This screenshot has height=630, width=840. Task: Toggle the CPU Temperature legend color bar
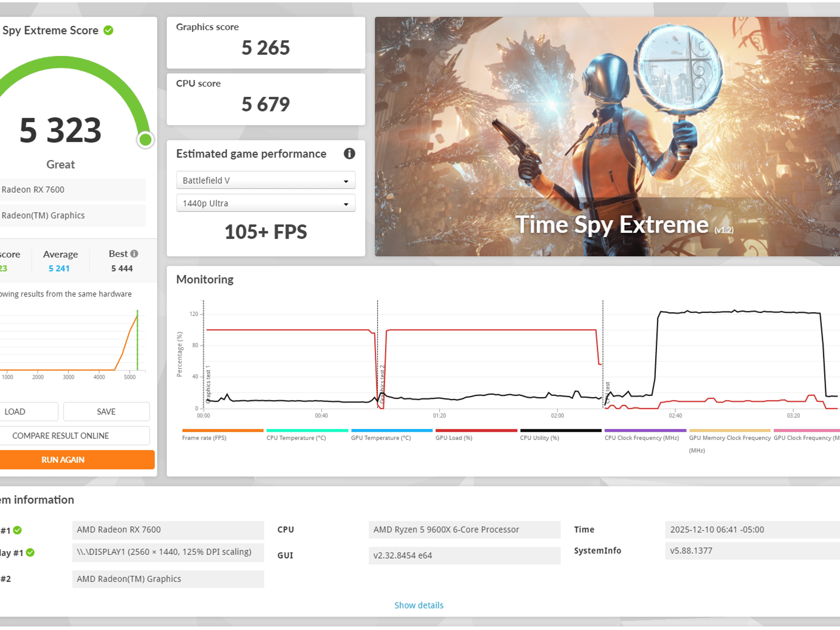coord(307,431)
